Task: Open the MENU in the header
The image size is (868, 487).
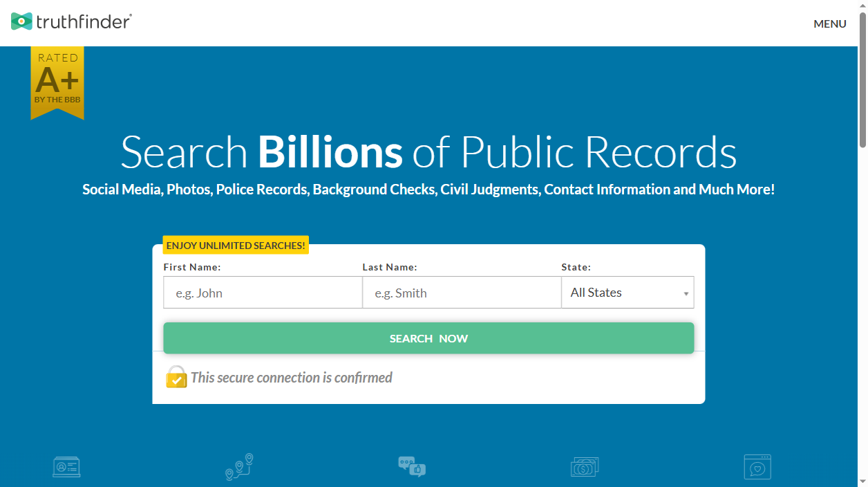Action: click(x=829, y=24)
